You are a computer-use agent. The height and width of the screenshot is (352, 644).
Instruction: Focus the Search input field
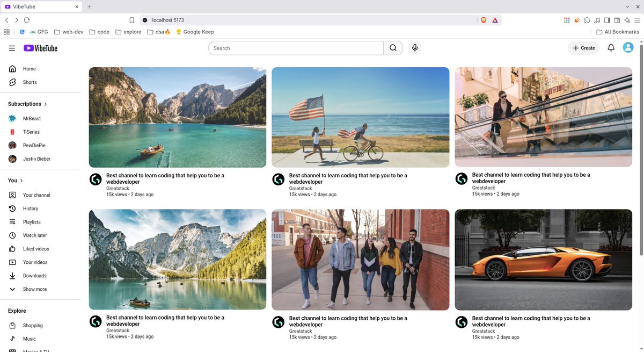296,48
